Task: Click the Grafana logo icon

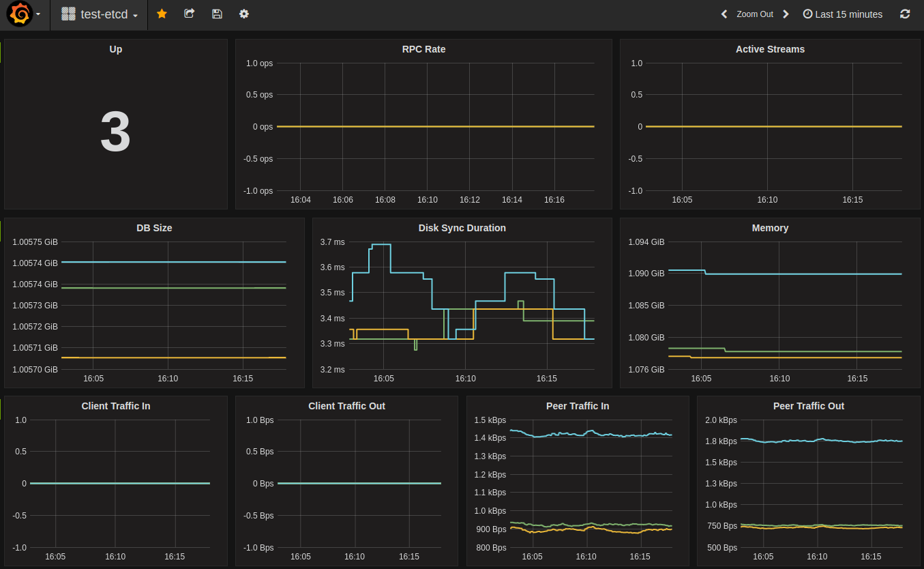Action: pyautogui.click(x=19, y=13)
